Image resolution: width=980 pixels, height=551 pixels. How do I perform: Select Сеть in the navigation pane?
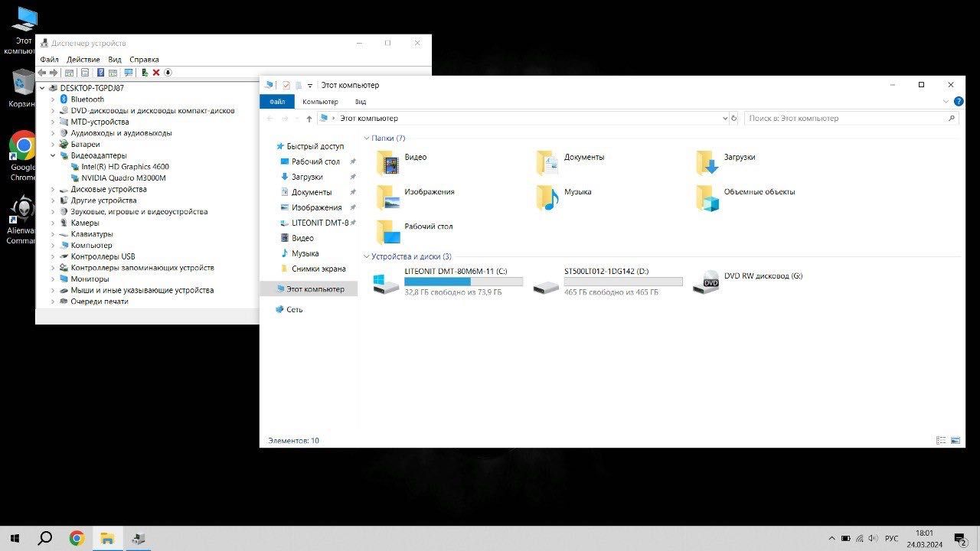coord(289,309)
